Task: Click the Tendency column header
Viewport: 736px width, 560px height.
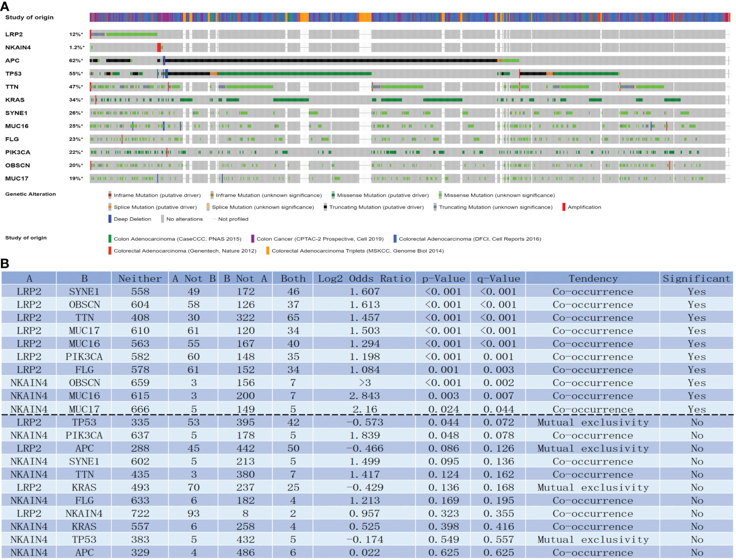Action: click(x=593, y=279)
